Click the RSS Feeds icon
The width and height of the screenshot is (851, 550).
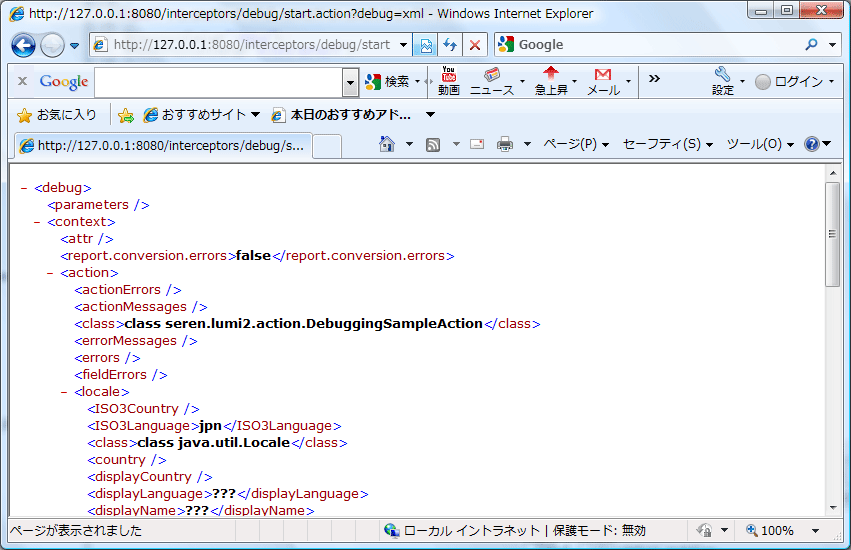433,144
